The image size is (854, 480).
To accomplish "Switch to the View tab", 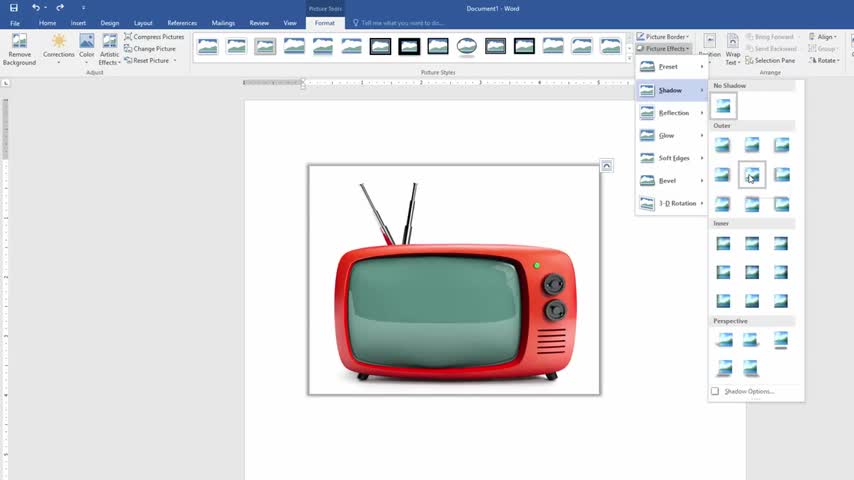I will pyautogui.click(x=290, y=23).
